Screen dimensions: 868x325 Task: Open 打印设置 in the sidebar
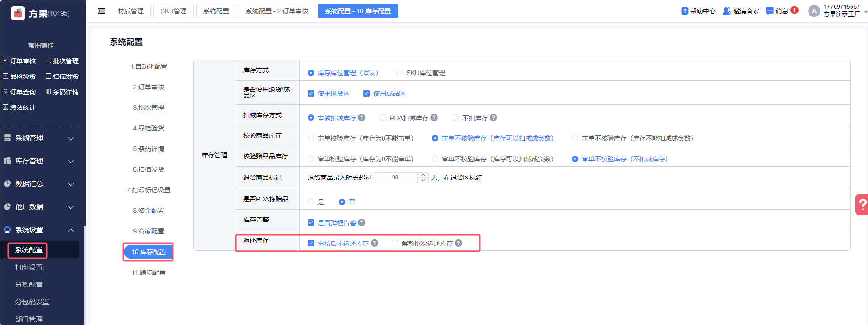(29, 267)
